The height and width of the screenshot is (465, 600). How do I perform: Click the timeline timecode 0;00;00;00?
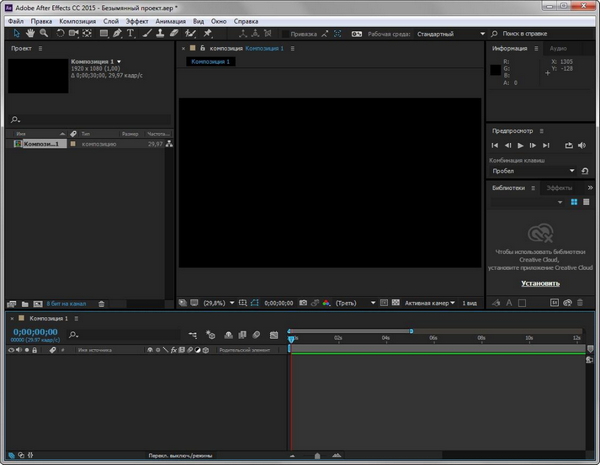point(35,332)
